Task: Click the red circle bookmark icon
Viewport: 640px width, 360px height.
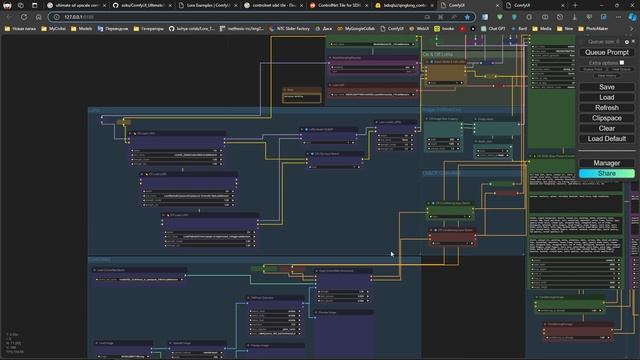Action: click(x=462, y=29)
